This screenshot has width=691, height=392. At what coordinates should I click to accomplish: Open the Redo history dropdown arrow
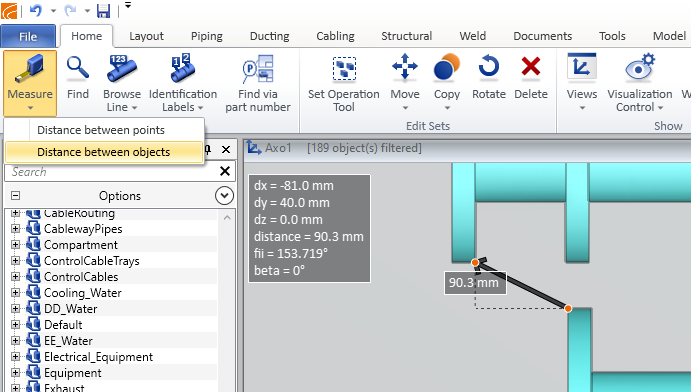pyautogui.click(x=87, y=11)
